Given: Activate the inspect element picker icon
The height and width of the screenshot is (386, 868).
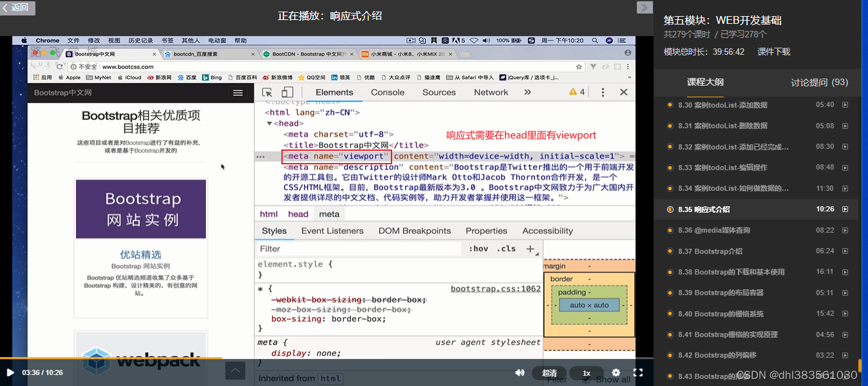Looking at the screenshot, I should [x=267, y=92].
